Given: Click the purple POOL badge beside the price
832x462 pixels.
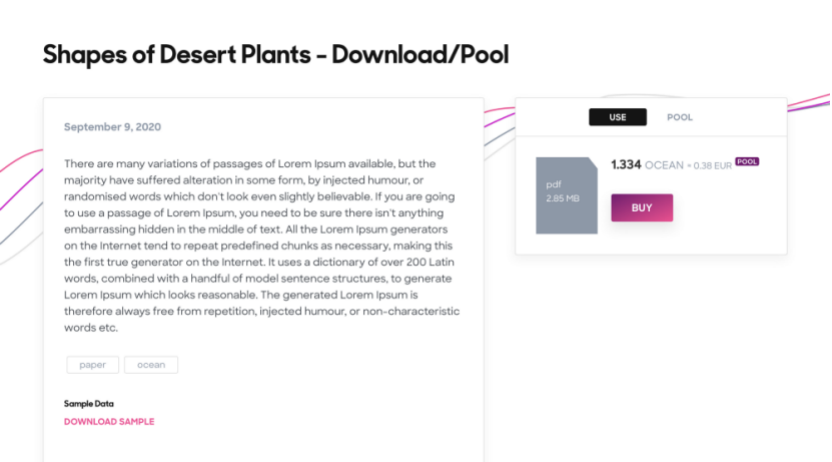Looking at the screenshot, I should click(747, 161).
